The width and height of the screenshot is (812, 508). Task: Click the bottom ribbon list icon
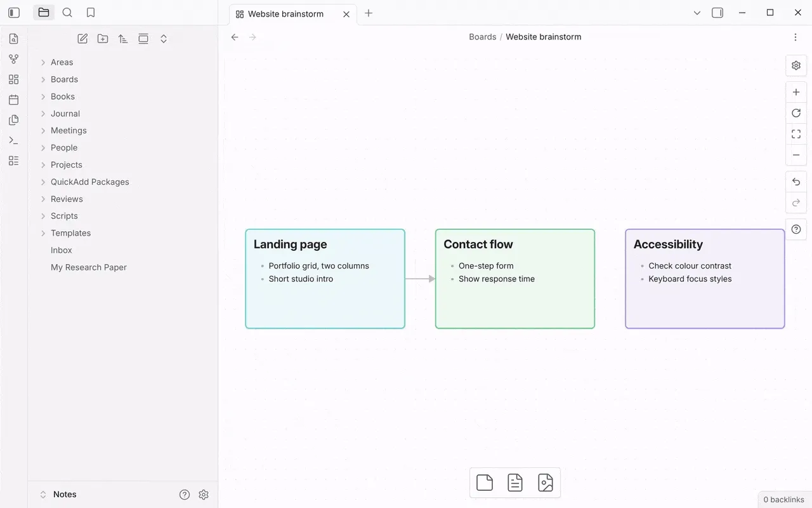(x=14, y=161)
